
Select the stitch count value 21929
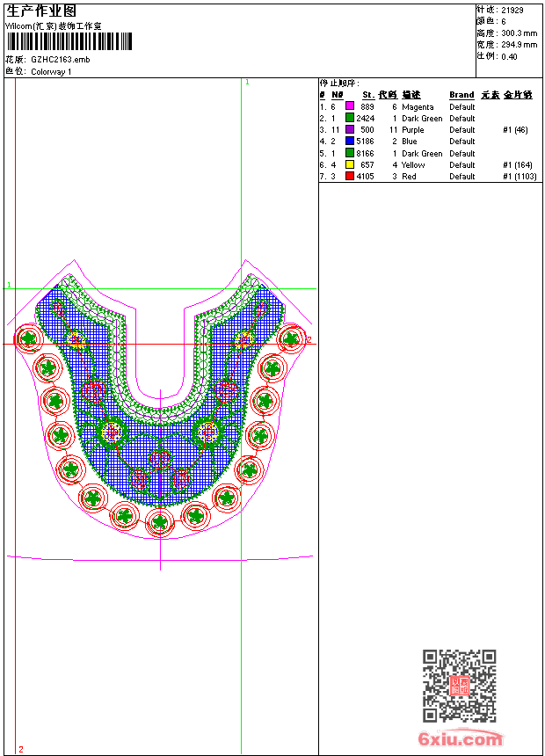[x=512, y=11]
